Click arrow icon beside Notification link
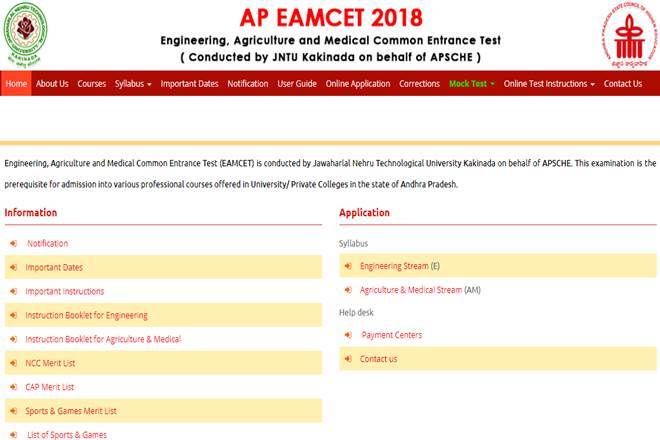The width and height of the screenshot is (660, 440). 13,243
